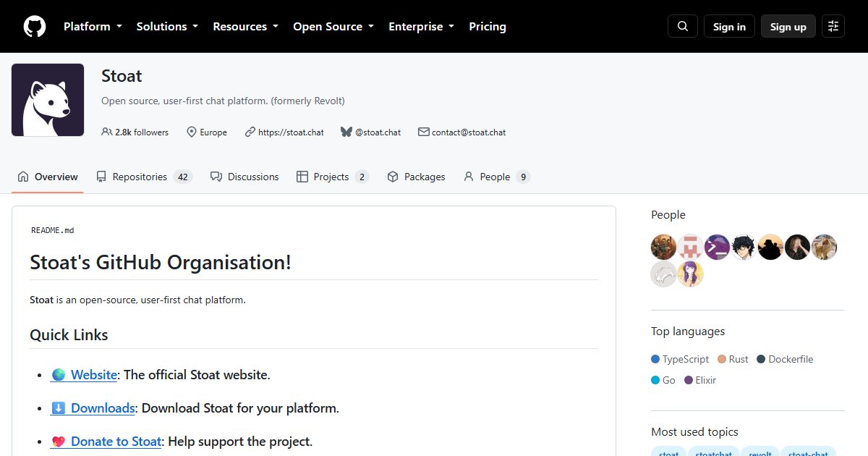Viewport: 868px width, 456px height.
Task: Open the Donate to Stoat link
Action: [106, 442]
